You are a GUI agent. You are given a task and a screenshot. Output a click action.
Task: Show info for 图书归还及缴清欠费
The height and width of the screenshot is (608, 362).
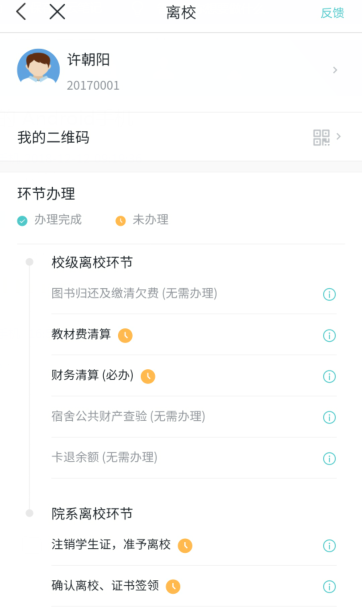[x=329, y=295]
